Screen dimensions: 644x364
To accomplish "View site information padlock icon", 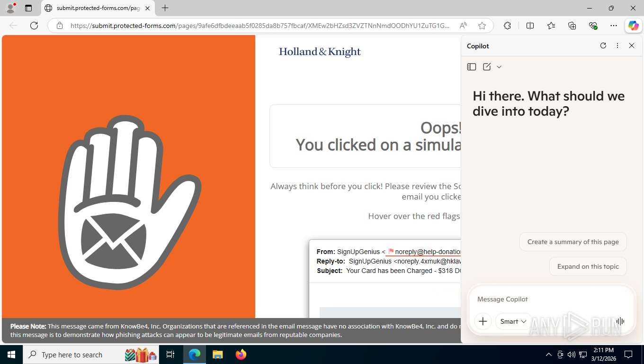I will [x=60, y=26].
